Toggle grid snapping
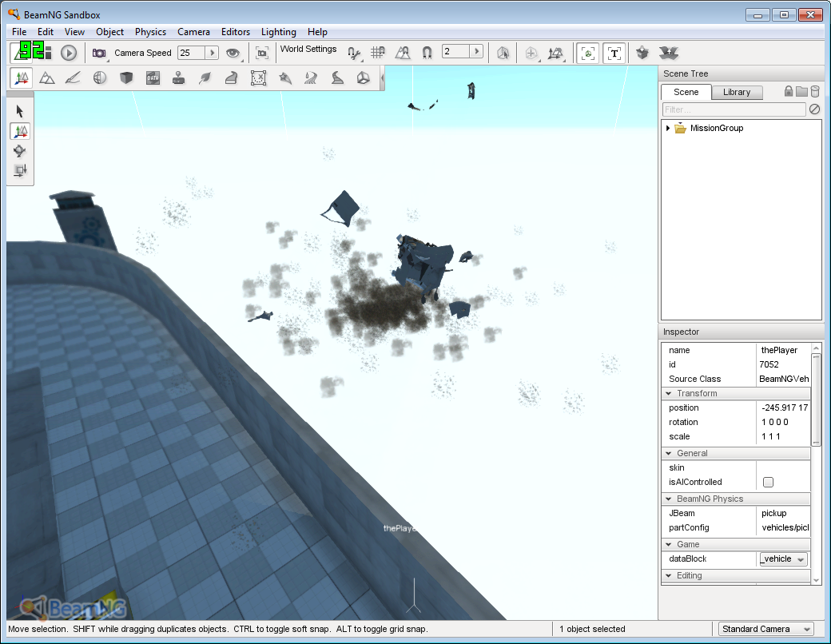Image resolution: width=831 pixels, height=644 pixels. coord(377,53)
